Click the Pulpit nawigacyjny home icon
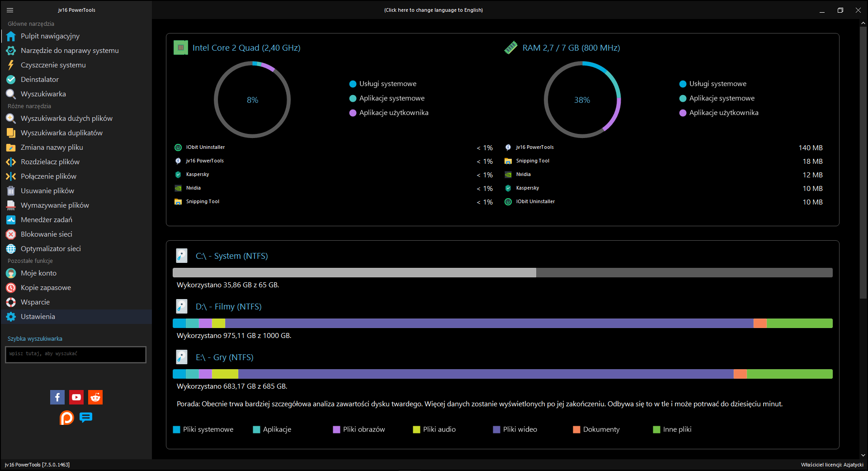The height and width of the screenshot is (471, 868). pos(11,36)
